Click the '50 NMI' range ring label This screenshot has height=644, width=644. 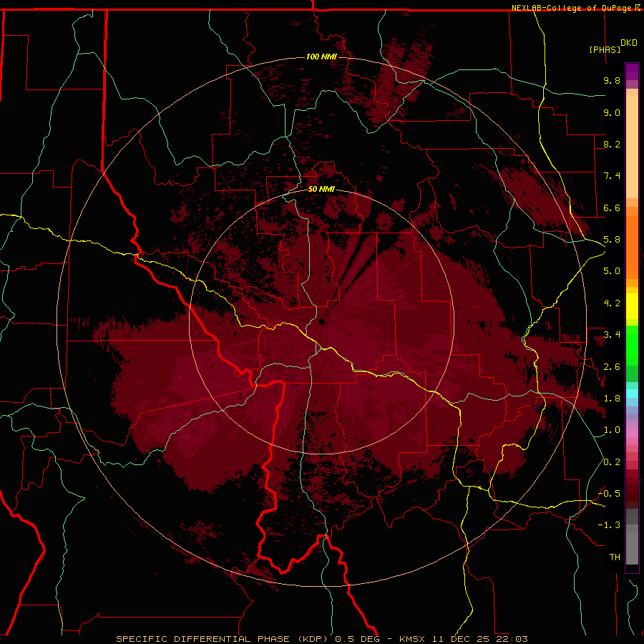321,189
